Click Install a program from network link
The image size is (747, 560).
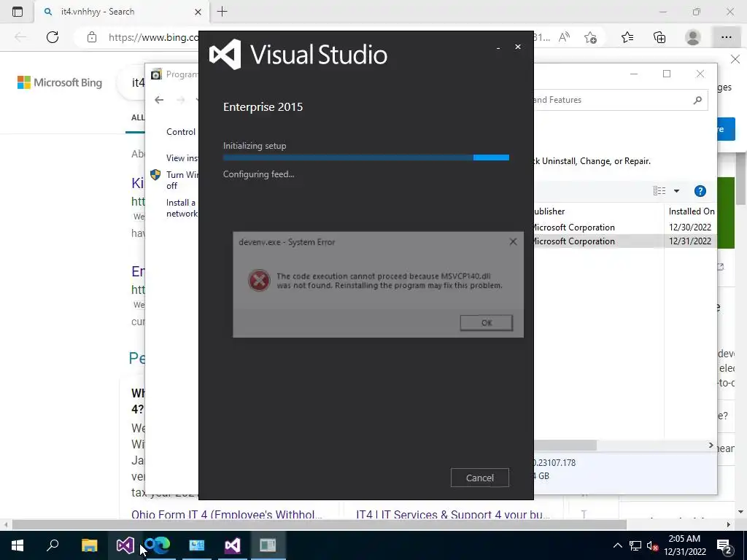coord(182,208)
